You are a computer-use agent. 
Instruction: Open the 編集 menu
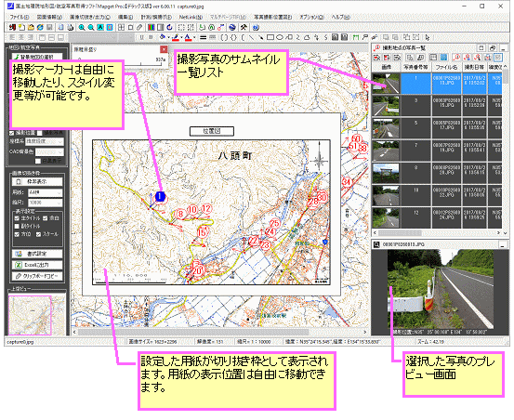(x=125, y=17)
